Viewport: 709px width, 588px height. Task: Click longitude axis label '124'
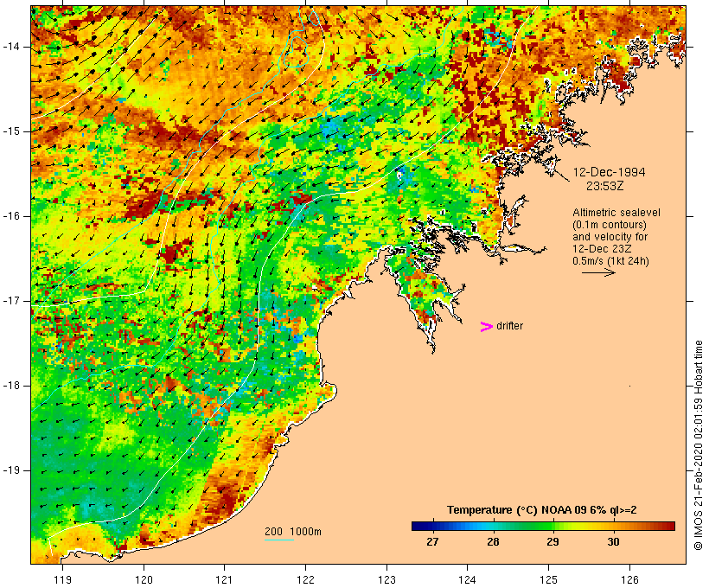click(467, 580)
